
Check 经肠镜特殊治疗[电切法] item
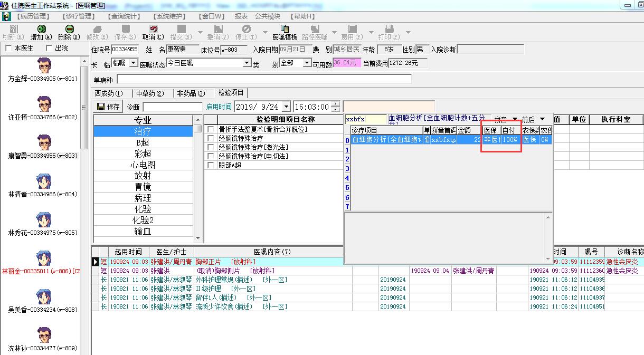point(211,156)
